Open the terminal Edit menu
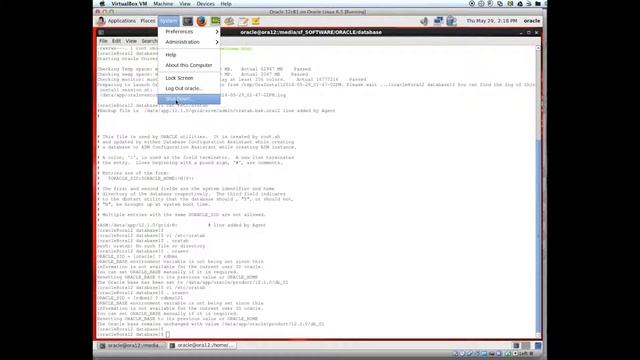This screenshot has width=640, height=360. click(116, 41)
